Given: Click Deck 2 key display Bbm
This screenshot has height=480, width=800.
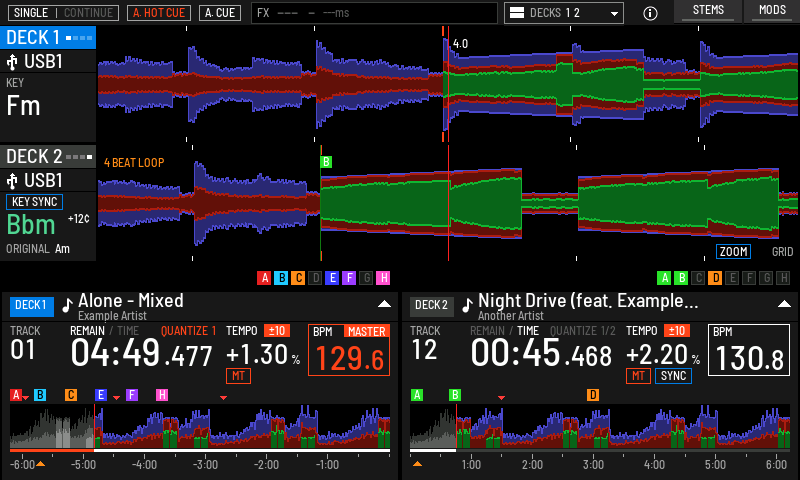Looking at the screenshot, I should click(31, 225).
